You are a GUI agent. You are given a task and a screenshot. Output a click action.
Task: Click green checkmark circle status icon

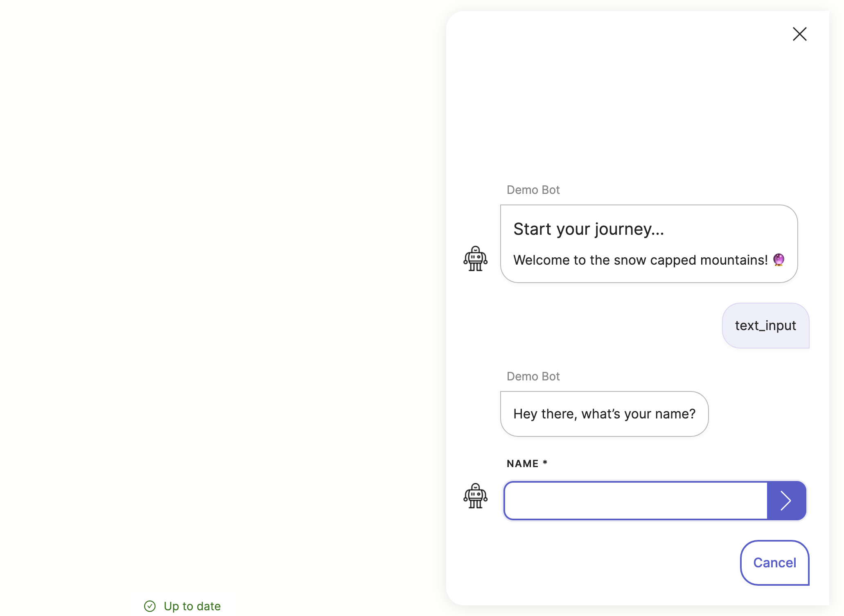[150, 606]
